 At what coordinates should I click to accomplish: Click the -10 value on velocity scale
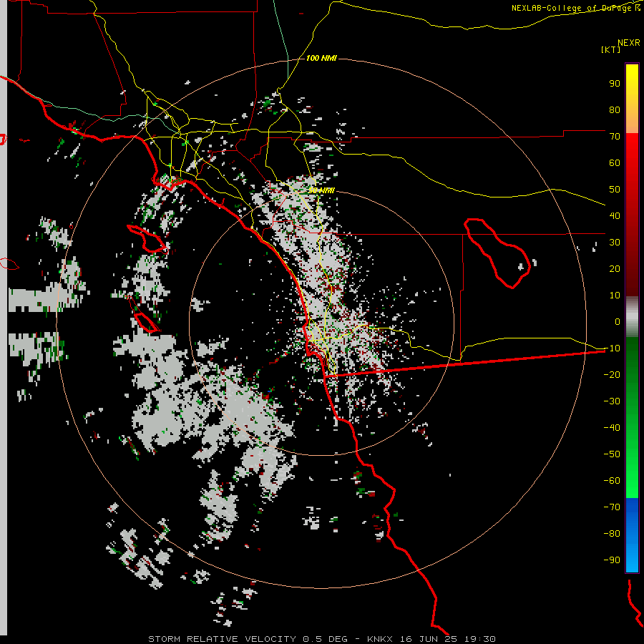tap(612, 348)
